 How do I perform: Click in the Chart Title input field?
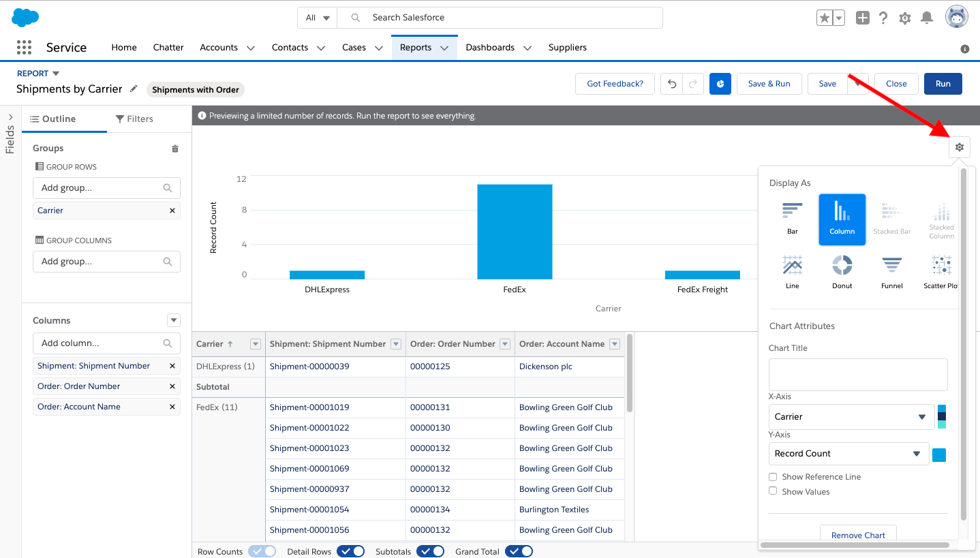pos(858,375)
